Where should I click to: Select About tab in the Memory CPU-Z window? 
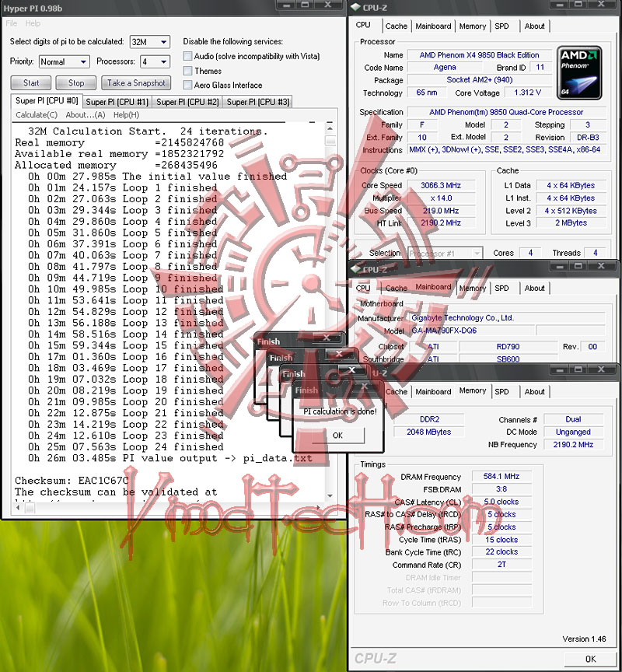point(534,392)
